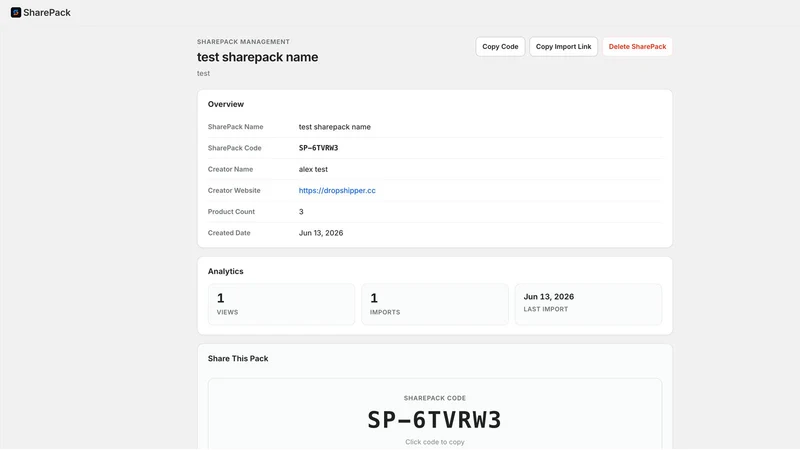Click the LAST IMPORT analytics card
This screenshot has height=450, width=800.
click(588, 304)
